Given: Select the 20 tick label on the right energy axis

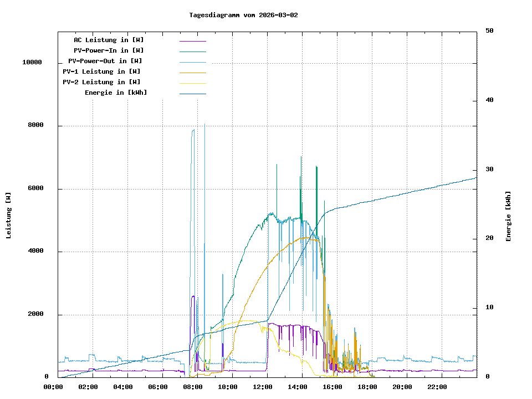Looking at the screenshot, I should tap(489, 239).
